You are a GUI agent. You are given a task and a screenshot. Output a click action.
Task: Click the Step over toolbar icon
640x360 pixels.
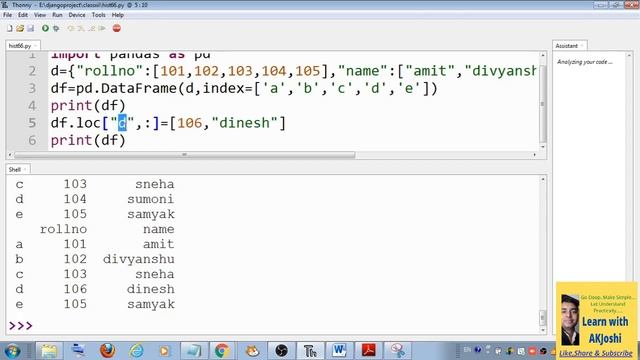(x=71, y=28)
